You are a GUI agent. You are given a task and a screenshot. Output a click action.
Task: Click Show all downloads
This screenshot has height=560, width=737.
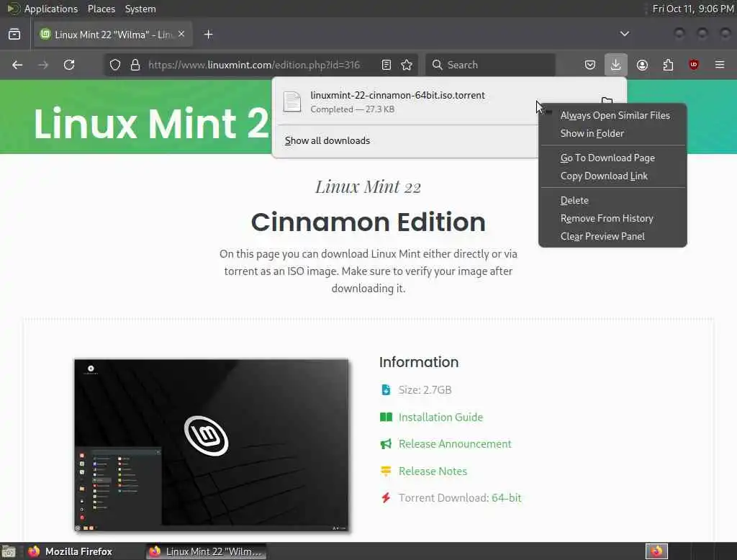pyautogui.click(x=327, y=140)
